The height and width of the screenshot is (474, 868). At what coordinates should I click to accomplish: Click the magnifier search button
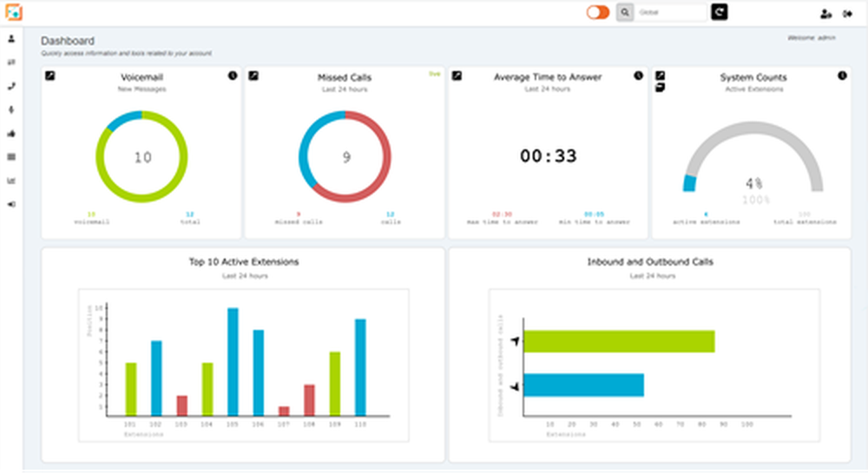pyautogui.click(x=624, y=12)
